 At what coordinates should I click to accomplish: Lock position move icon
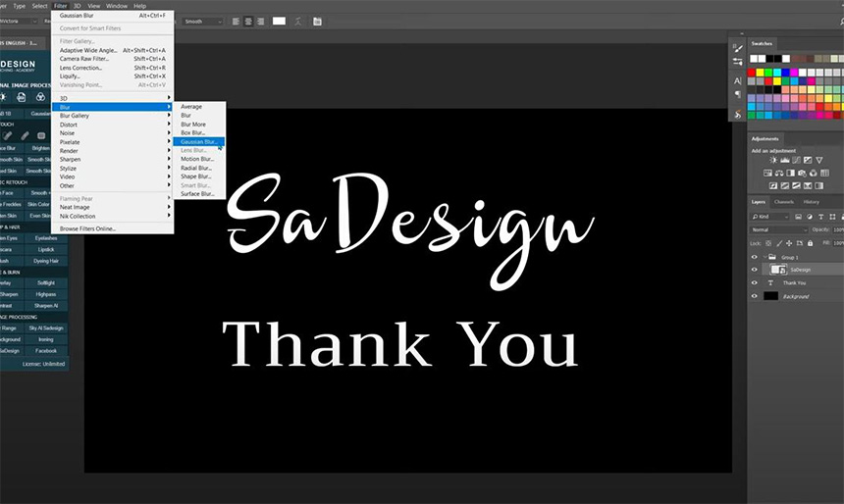(x=789, y=243)
